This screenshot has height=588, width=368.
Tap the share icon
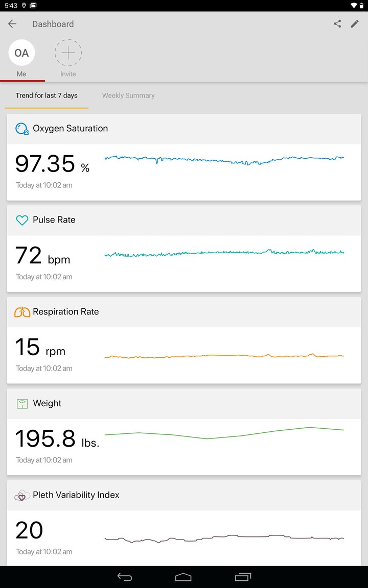(x=337, y=24)
